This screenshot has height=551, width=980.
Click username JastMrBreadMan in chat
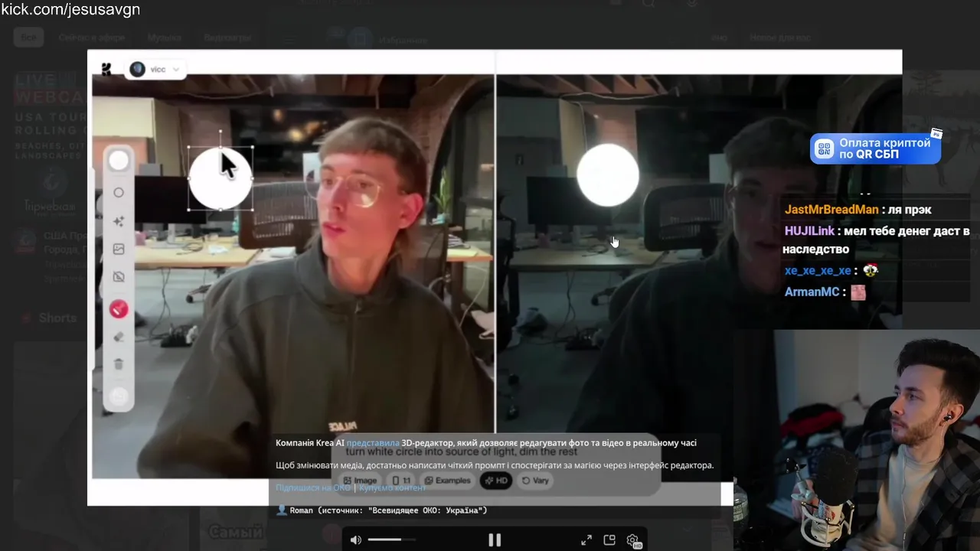831,210
